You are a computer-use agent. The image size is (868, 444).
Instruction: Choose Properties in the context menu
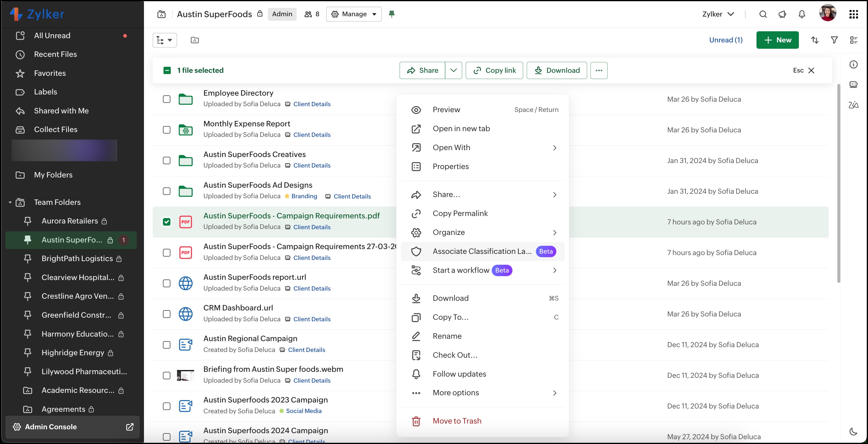[x=482, y=167]
